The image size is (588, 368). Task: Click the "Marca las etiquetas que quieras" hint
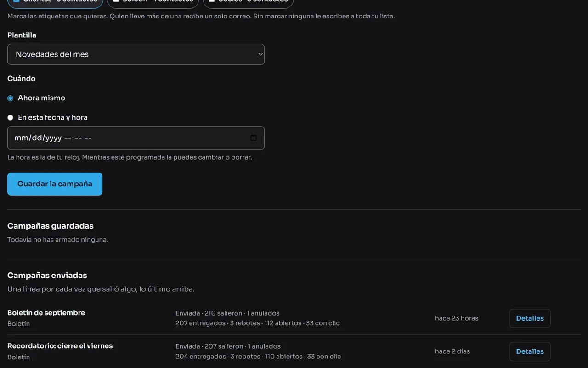point(201,17)
